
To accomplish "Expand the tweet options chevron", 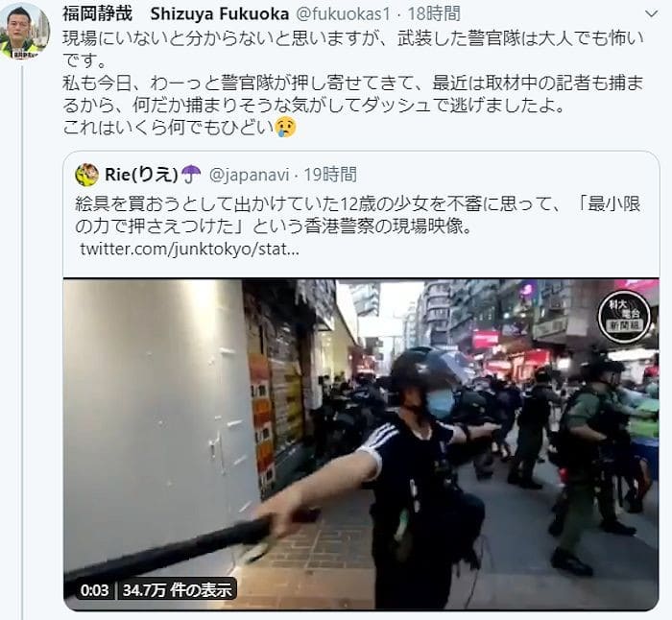I will pos(651,14).
